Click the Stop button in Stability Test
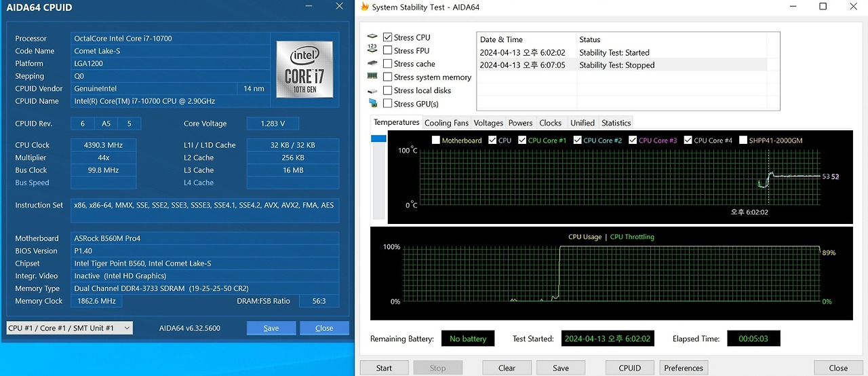Viewport: 868px width, 376px height. coord(438,368)
